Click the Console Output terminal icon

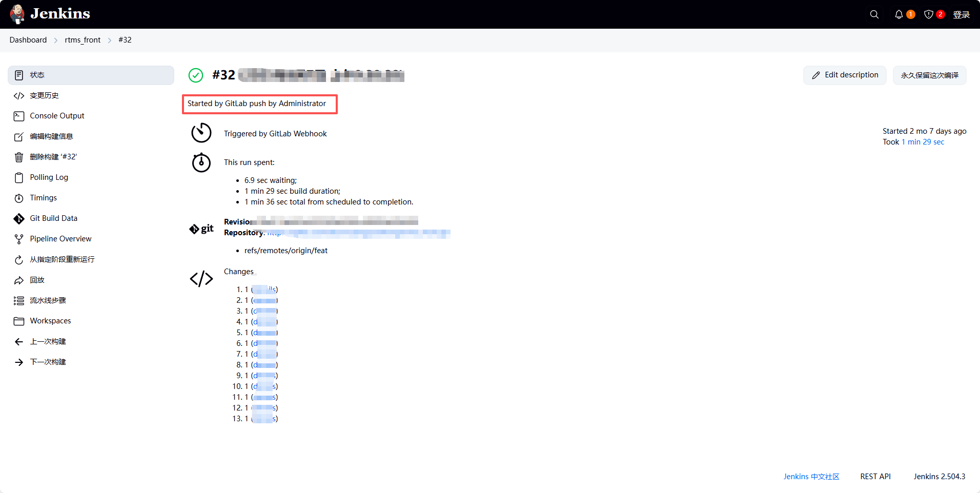tap(19, 116)
